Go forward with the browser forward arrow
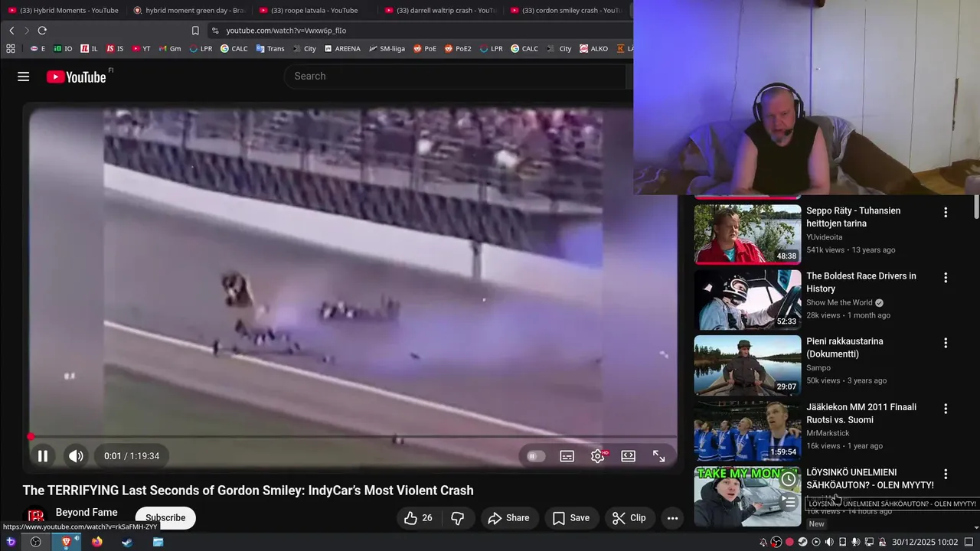 pos(27,31)
